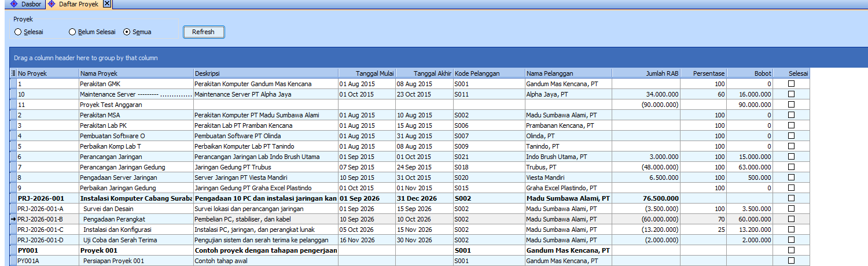Select customer code S011 cell
The width and height of the screenshot is (868, 266).
point(489,94)
